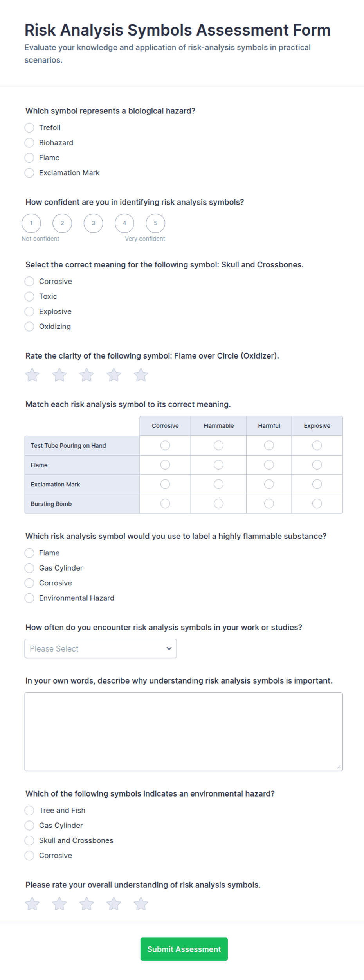364x980 pixels.
Task: Focus the importance description text area
Action: pos(184,732)
